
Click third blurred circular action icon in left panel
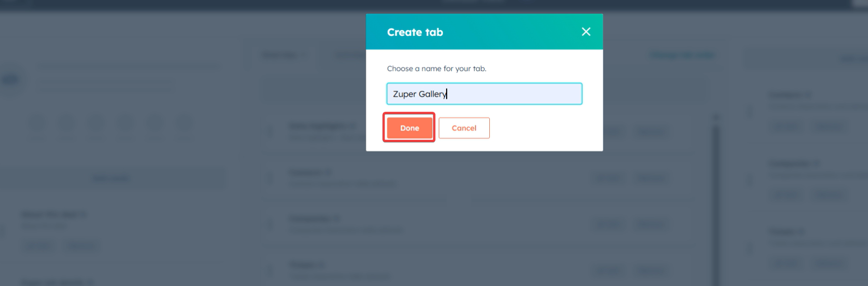point(96,124)
